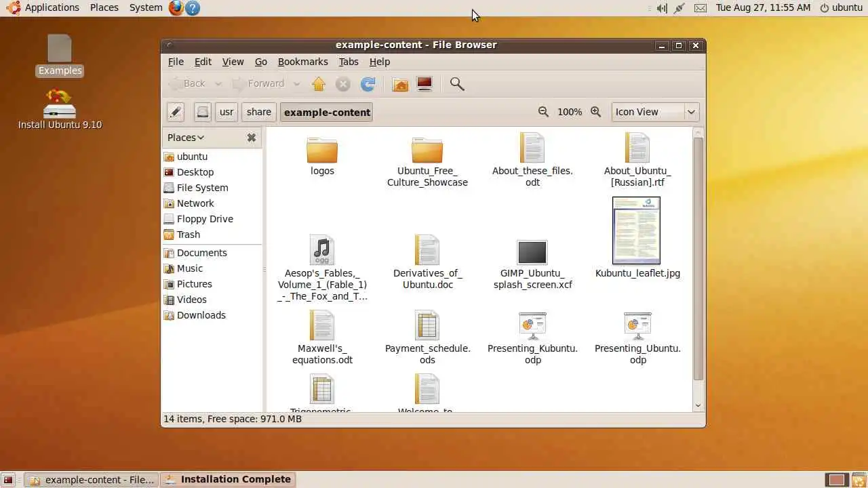Open the Install Ubuntu 9.10 desktop icon
This screenshot has width=868, height=488.
coord(60,108)
